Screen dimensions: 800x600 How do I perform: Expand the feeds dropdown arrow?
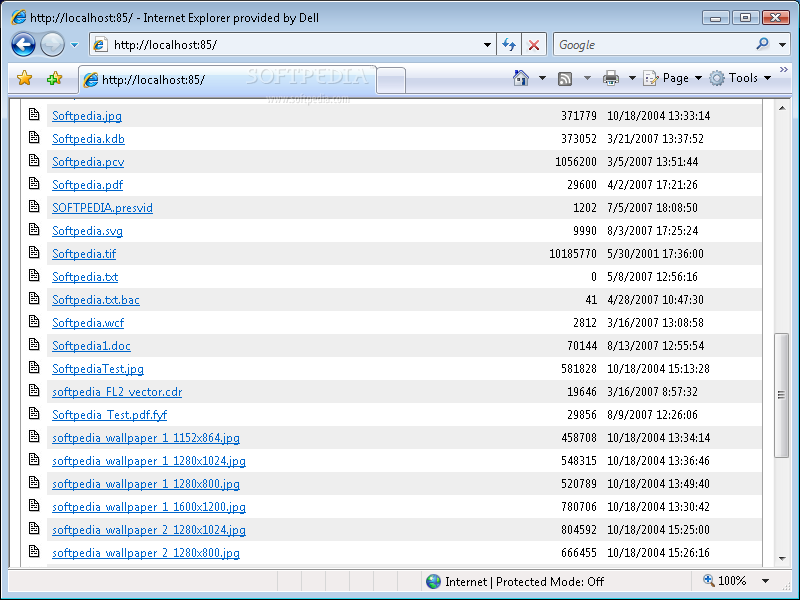tap(587, 78)
